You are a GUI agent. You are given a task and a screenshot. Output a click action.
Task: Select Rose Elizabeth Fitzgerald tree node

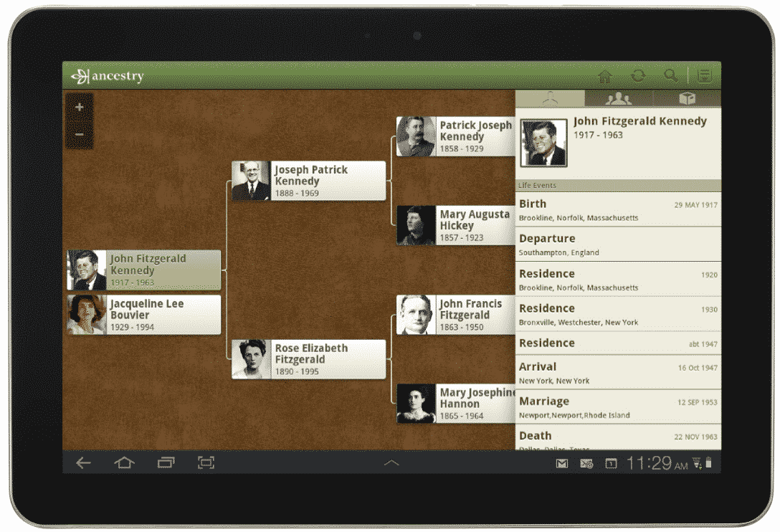[x=309, y=359]
